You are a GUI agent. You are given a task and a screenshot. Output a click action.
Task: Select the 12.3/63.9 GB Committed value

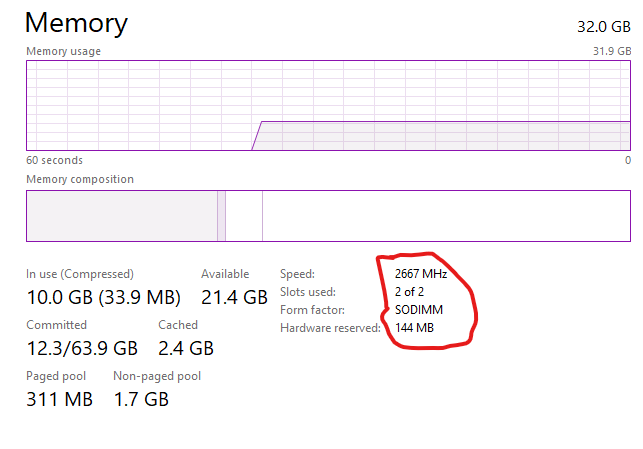click(x=82, y=348)
